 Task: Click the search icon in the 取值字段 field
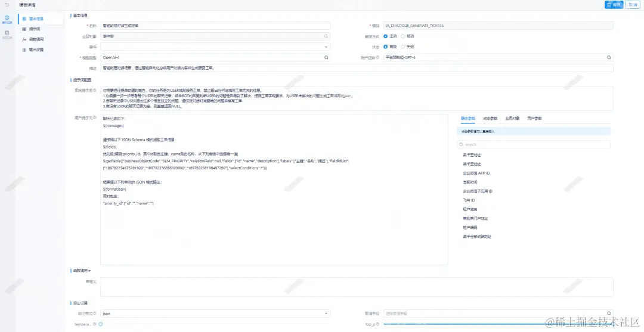pyautogui.click(x=609, y=314)
